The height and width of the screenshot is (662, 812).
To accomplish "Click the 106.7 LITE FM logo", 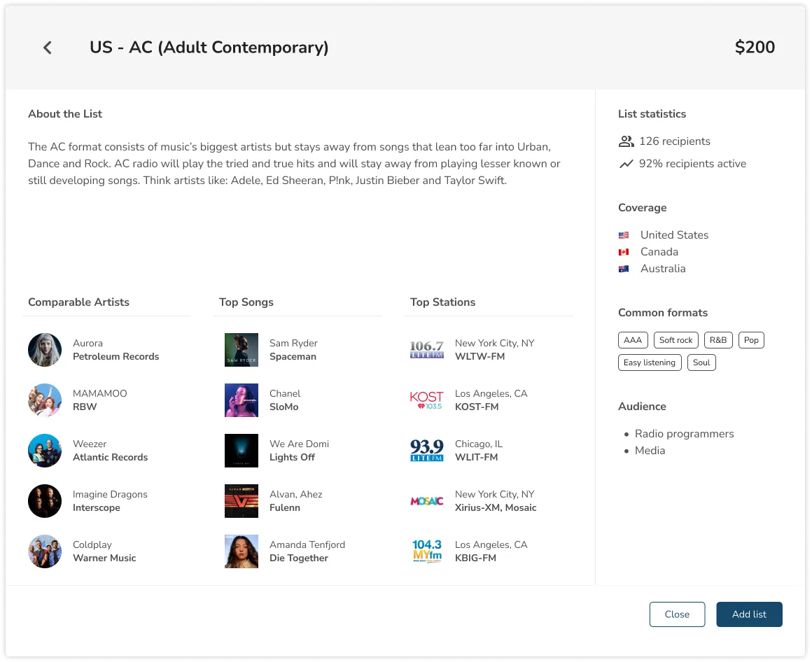I will pyautogui.click(x=426, y=349).
